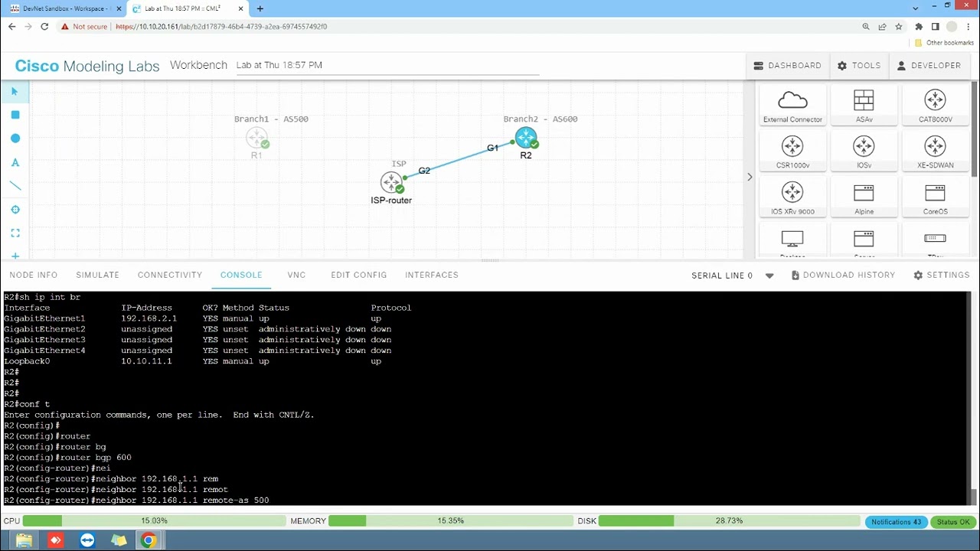Go to the DASHBOARD

[x=787, y=66]
